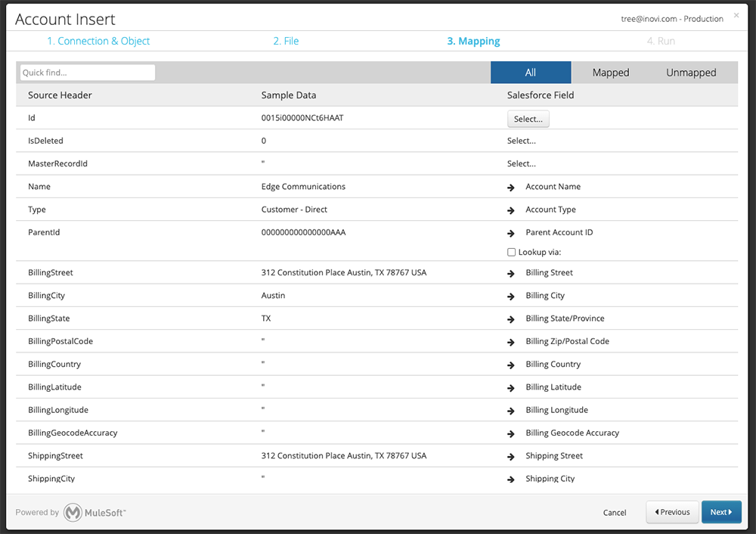Click the arrow icon beside Shipping City
This screenshot has height=534, width=756.
[511, 480]
